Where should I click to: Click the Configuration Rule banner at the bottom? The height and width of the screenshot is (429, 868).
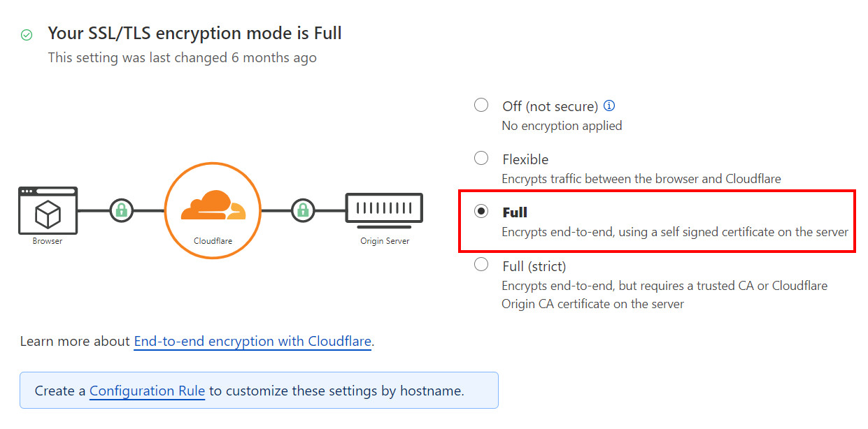259,391
